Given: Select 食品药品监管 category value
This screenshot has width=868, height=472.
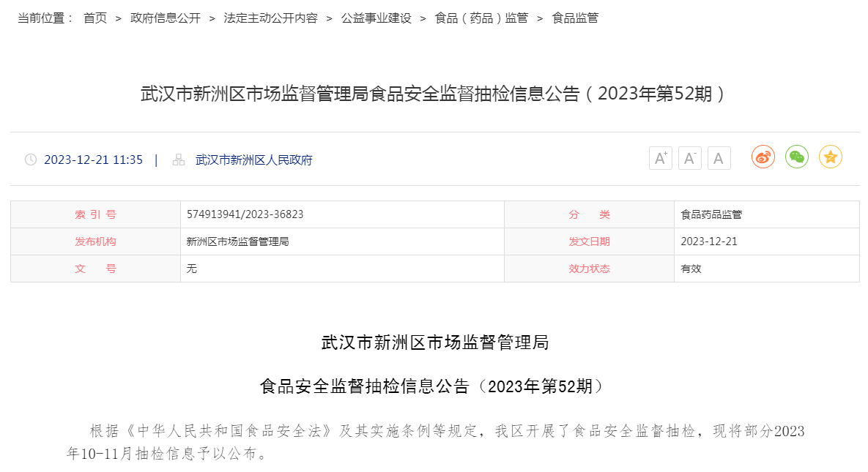Looking at the screenshot, I should [x=711, y=214].
